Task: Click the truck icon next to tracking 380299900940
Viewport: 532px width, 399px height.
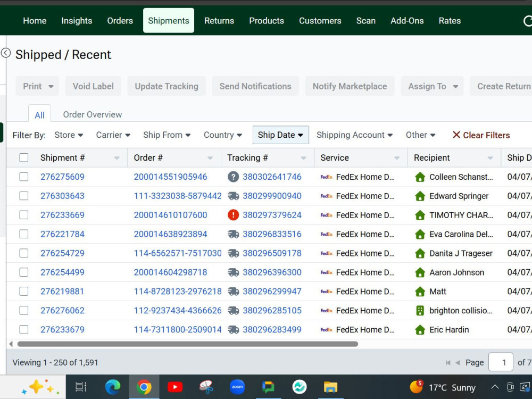Action: click(x=233, y=196)
